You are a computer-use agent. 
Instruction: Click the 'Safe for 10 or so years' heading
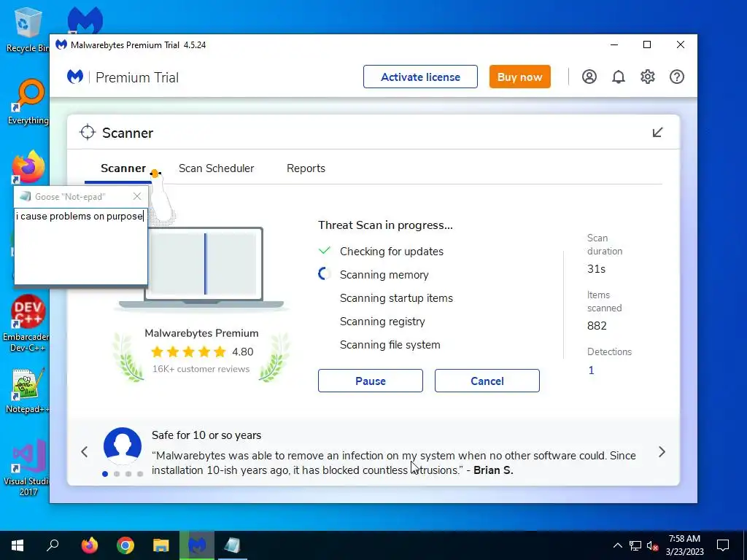206,435
